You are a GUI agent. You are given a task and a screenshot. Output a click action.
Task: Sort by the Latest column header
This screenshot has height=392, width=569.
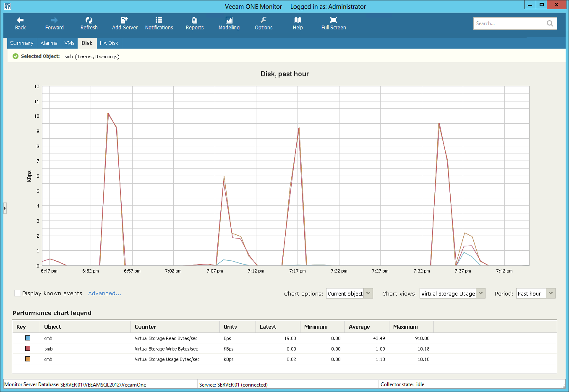278,327
